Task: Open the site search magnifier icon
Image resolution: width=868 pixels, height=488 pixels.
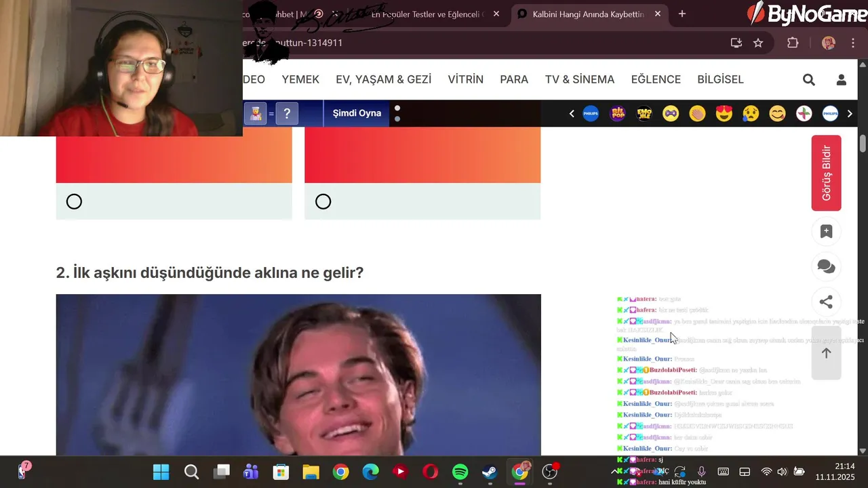Action: 808,79
